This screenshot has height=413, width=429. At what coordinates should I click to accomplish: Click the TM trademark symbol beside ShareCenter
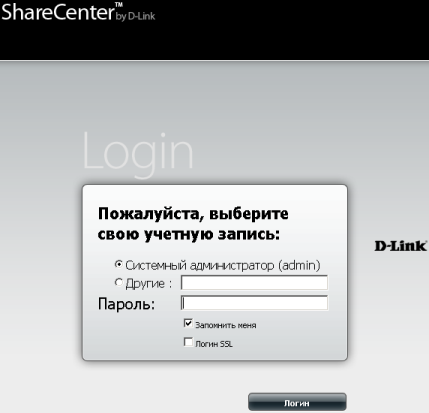pyautogui.click(x=118, y=4)
